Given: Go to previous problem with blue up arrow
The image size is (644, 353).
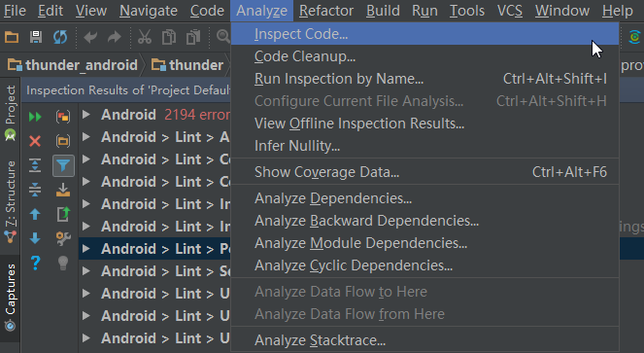Looking at the screenshot, I should click(x=35, y=214).
